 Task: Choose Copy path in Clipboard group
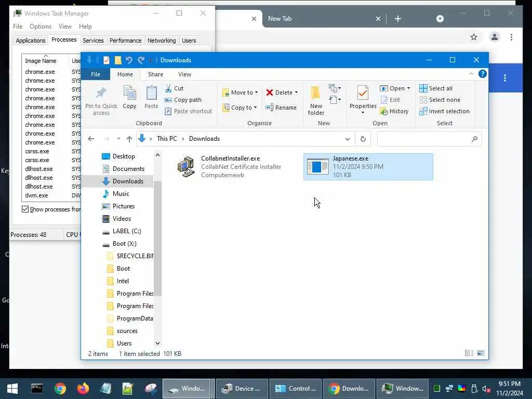click(x=183, y=100)
